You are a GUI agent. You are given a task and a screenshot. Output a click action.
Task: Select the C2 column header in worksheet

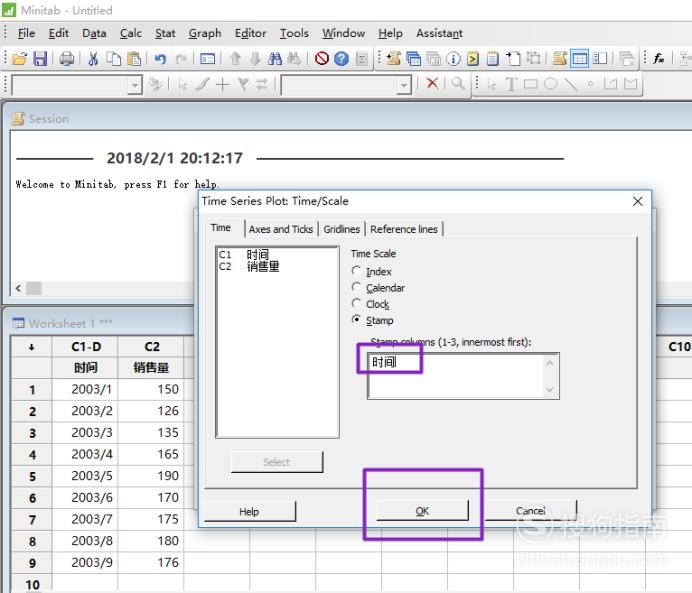click(x=151, y=347)
